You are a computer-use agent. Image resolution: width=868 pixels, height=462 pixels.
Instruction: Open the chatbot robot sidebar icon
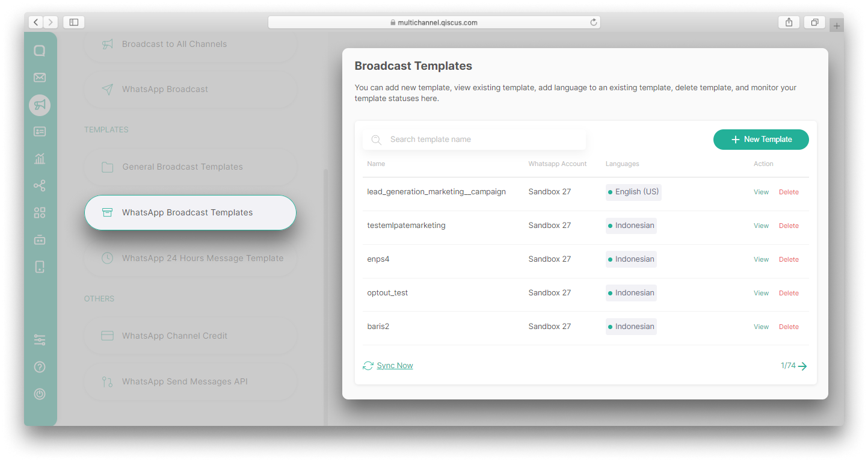pyautogui.click(x=40, y=239)
